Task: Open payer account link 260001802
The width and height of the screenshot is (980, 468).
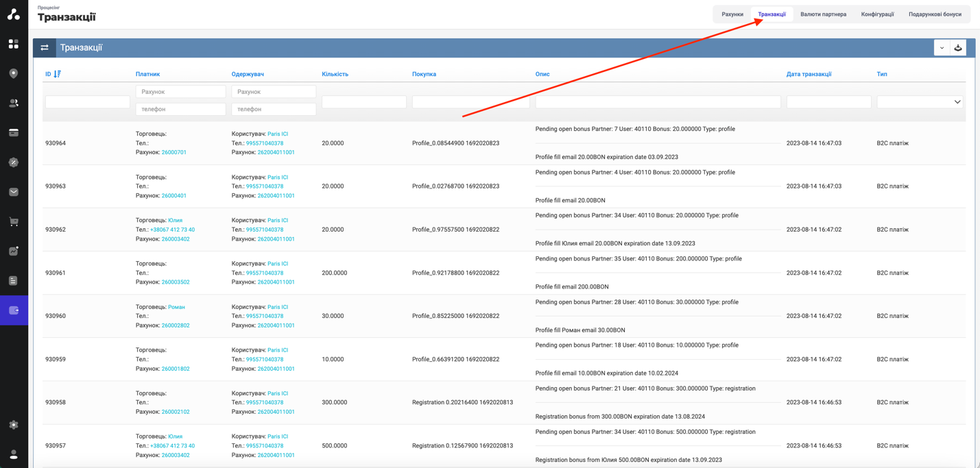Action: pos(176,369)
